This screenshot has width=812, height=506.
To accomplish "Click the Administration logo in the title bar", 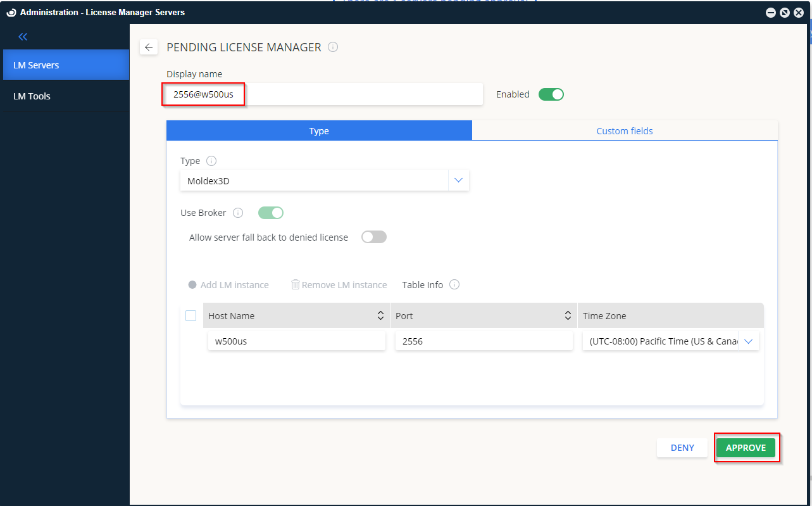I will pyautogui.click(x=8, y=12).
